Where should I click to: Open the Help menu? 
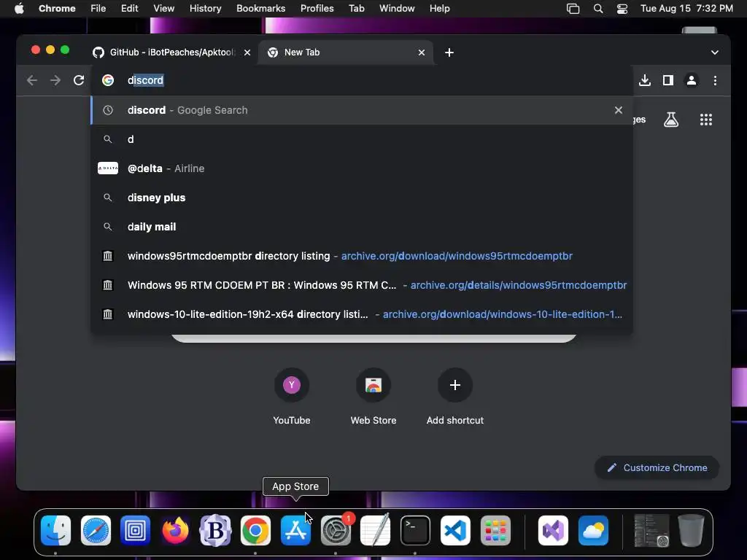[439, 9]
